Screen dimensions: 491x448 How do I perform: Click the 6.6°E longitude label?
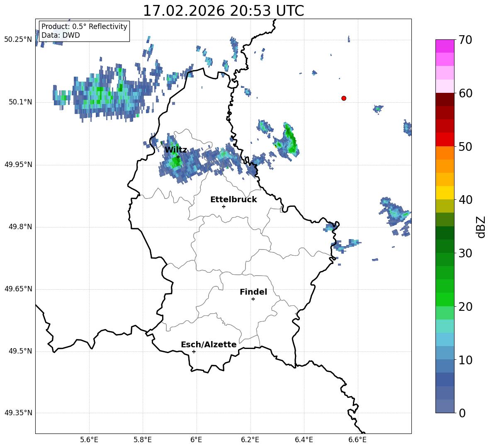tap(357, 440)
